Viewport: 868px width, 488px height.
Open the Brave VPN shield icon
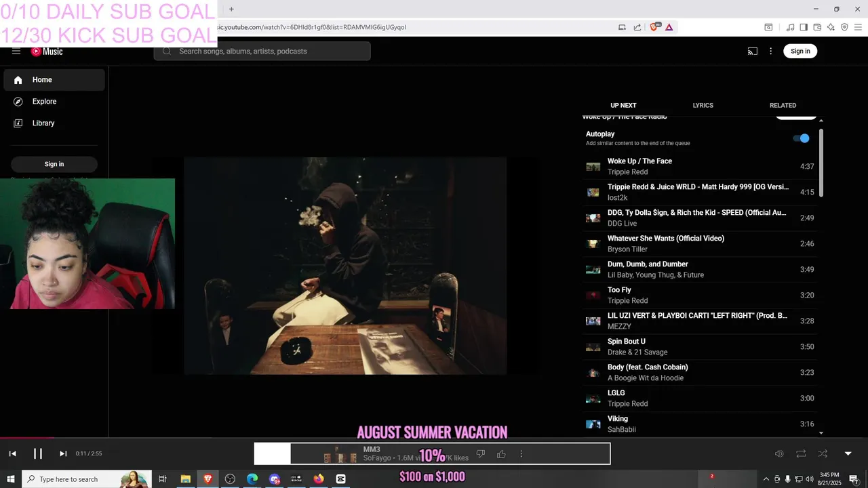(844, 27)
